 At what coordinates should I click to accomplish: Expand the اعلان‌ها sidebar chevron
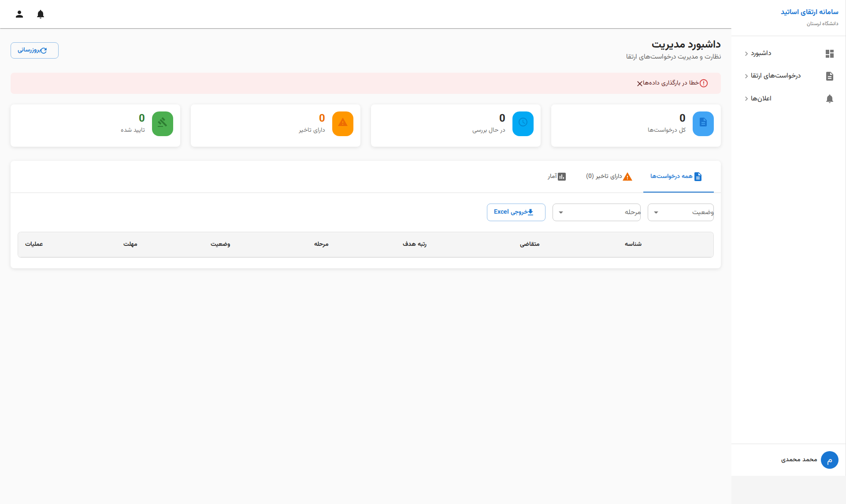[746, 99]
